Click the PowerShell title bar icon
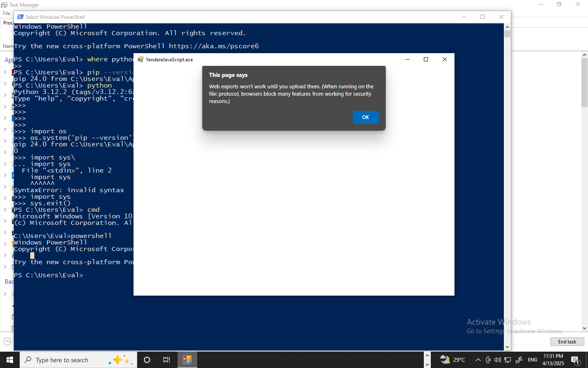 pyautogui.click(x=20, y=17)
